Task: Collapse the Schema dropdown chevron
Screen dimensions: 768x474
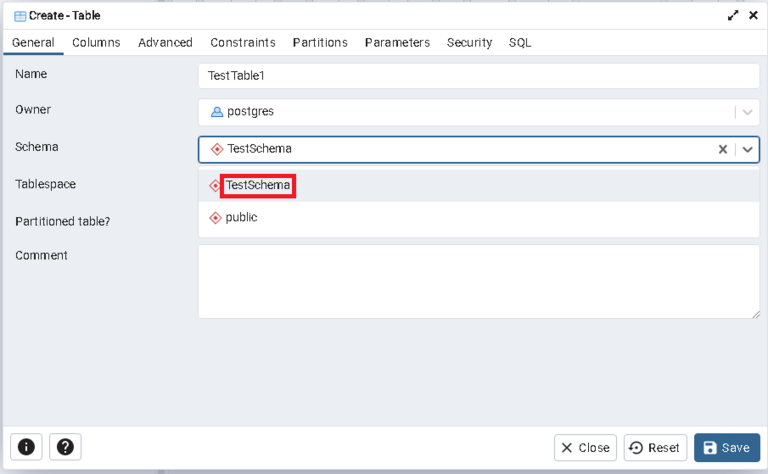Action: click(x=747, y=149)
